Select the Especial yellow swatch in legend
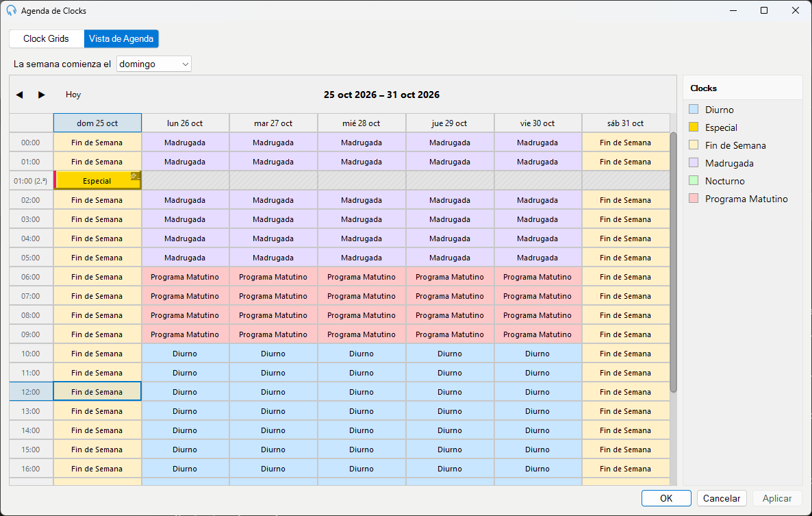This screenshot has width=812, height=516. tap(694, 127)
